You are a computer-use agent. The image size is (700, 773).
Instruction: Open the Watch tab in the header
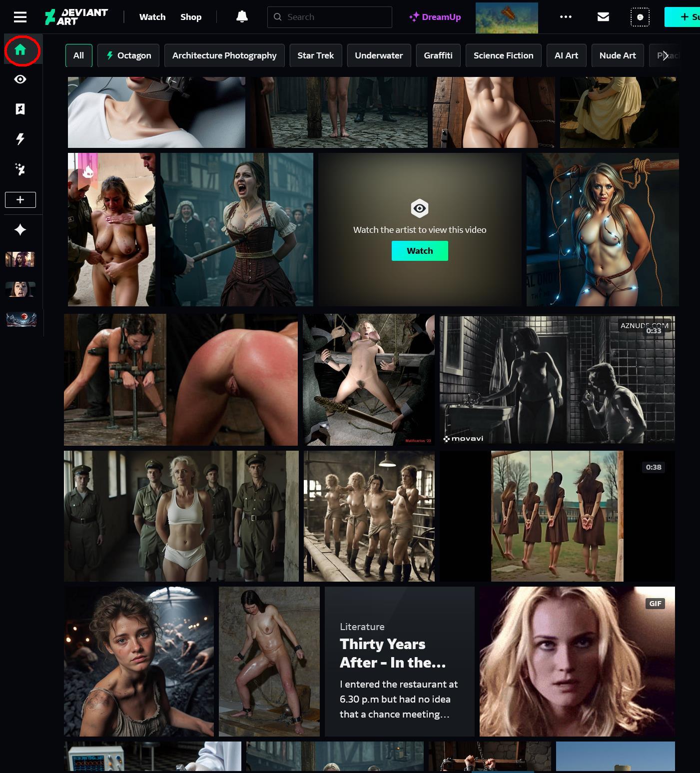coord(152,17)
